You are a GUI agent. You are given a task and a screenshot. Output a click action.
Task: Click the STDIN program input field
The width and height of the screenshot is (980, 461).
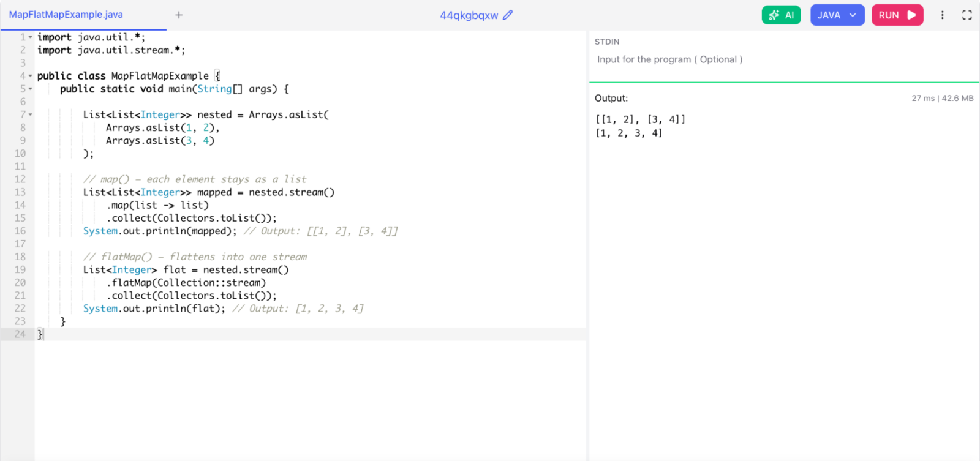click(x=784, y=59)
